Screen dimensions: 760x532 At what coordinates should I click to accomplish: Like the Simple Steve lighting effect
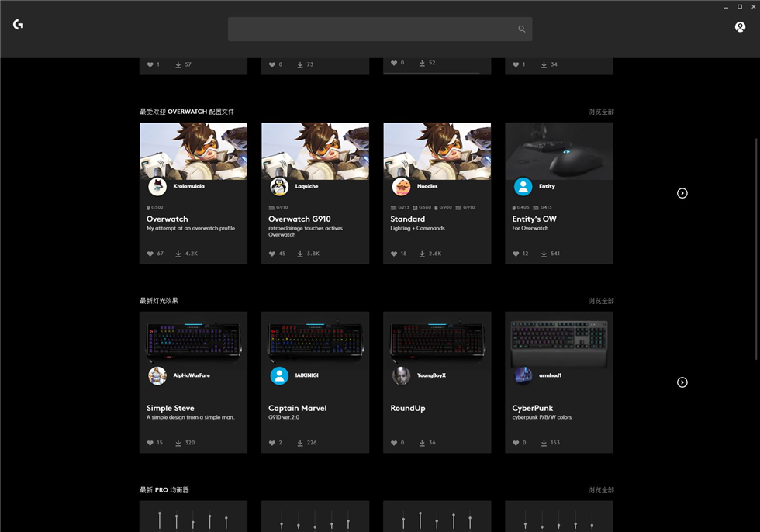pyautogui.click(x=150, y=443)
